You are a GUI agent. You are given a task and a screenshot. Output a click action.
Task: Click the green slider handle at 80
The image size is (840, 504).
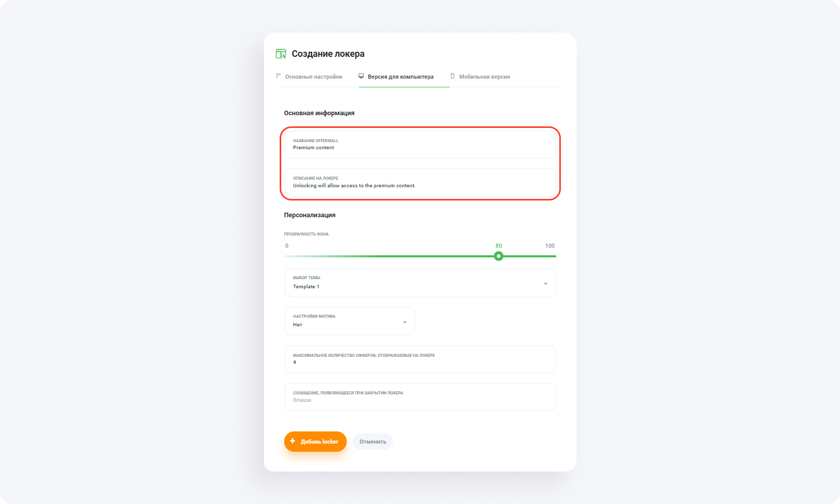coord(498,256)
